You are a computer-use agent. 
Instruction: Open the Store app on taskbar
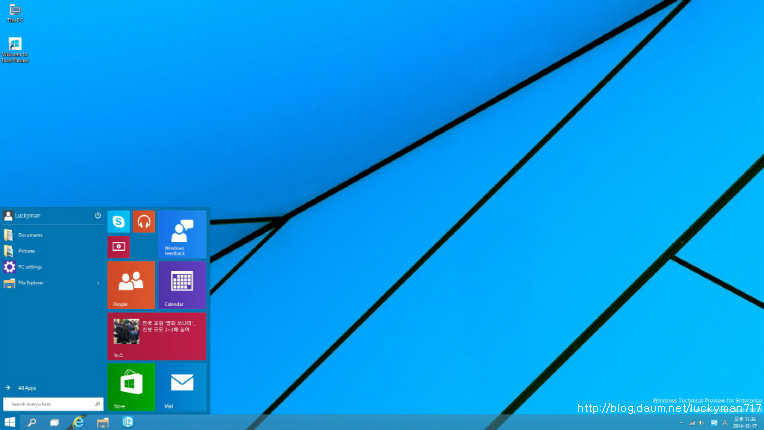(128, 422)
